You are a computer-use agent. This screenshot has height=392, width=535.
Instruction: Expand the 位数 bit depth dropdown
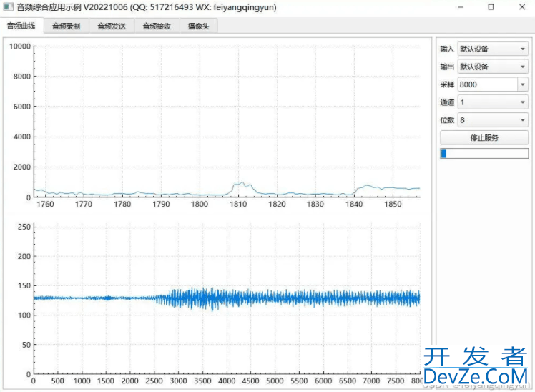(493, 119)
